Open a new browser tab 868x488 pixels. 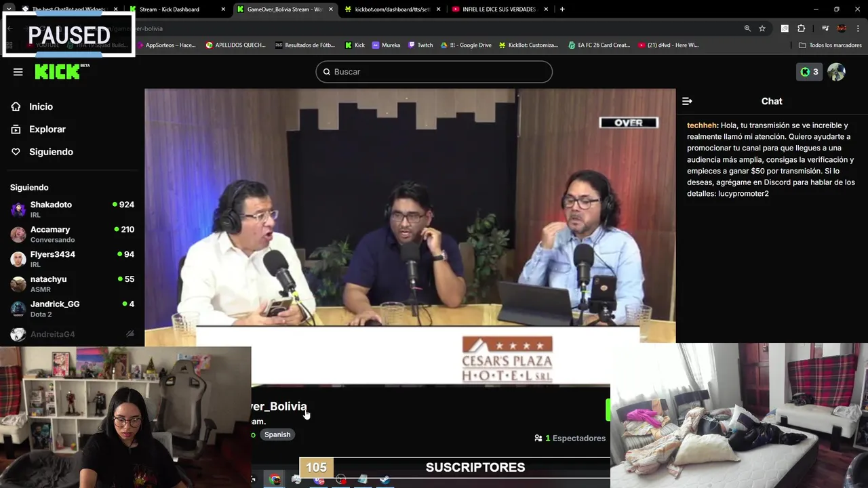pos(562,9)
